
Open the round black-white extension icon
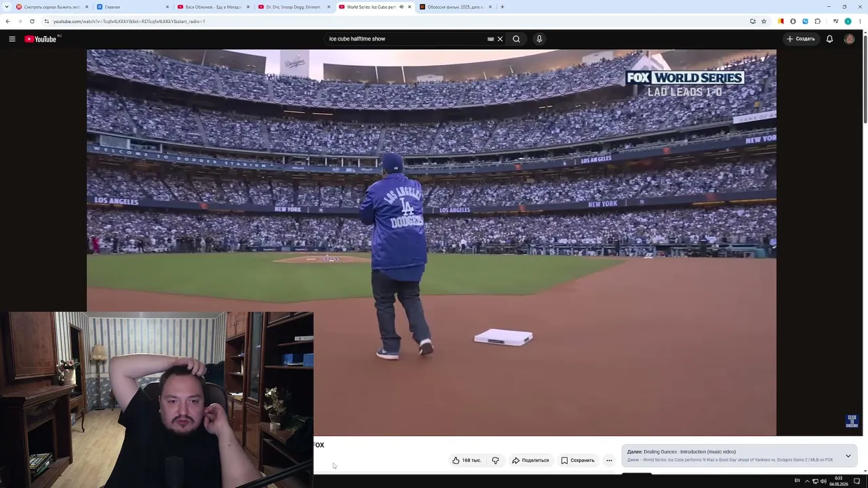(793, 21)
